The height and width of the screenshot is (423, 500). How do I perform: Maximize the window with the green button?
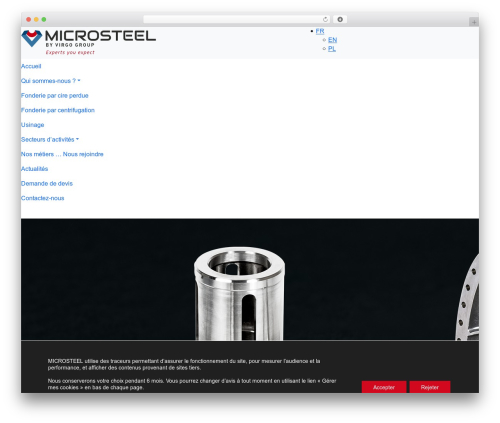(44, 19)
